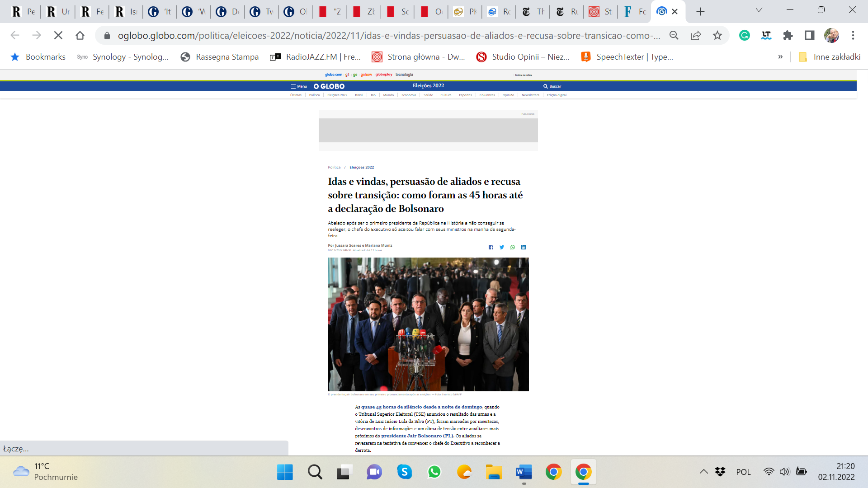
Task: Open the Extensions puzzle icon
Action: (x=788, y=35)
